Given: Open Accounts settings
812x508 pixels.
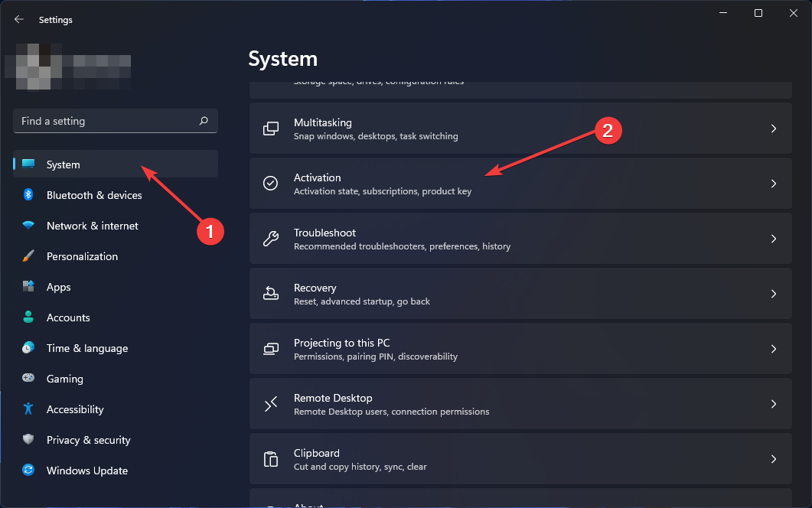Looking at the screenshot, I should tap(116, 317).
